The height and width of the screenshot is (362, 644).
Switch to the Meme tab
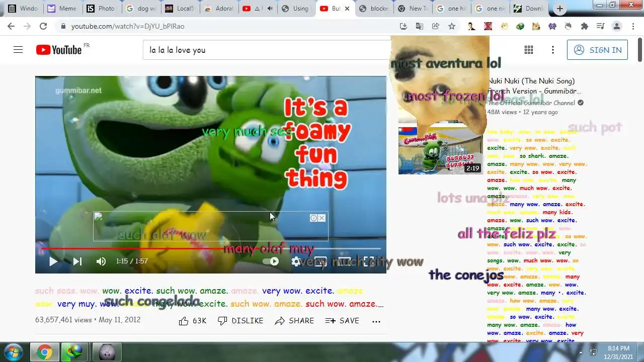click(x=62, y=9)
